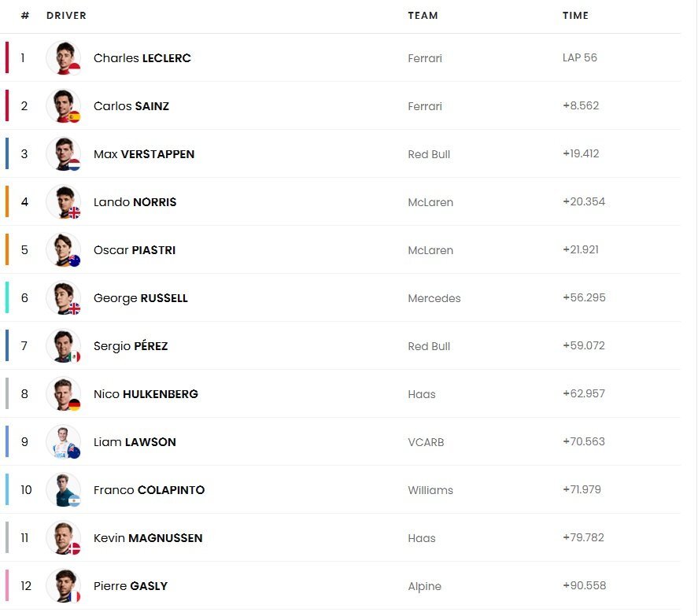
Task: Sort results by TIME column header
Action: click(x=575, y=16)
